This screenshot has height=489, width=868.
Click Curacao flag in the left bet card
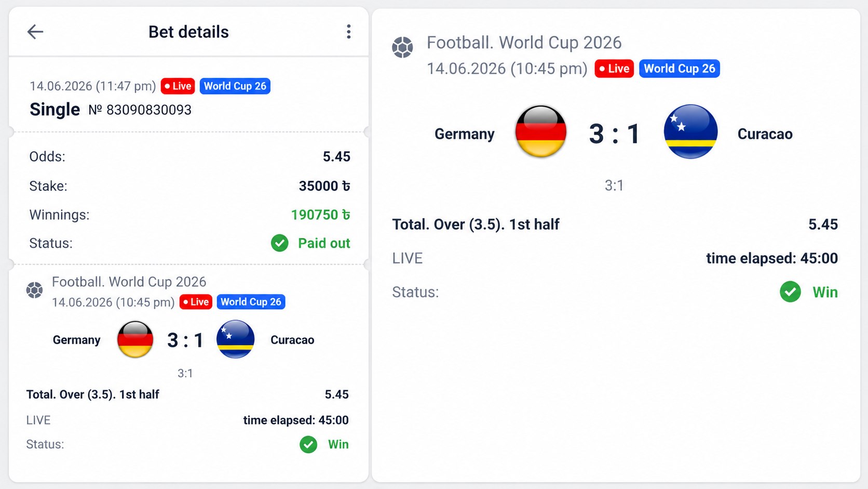click(236, 339)
